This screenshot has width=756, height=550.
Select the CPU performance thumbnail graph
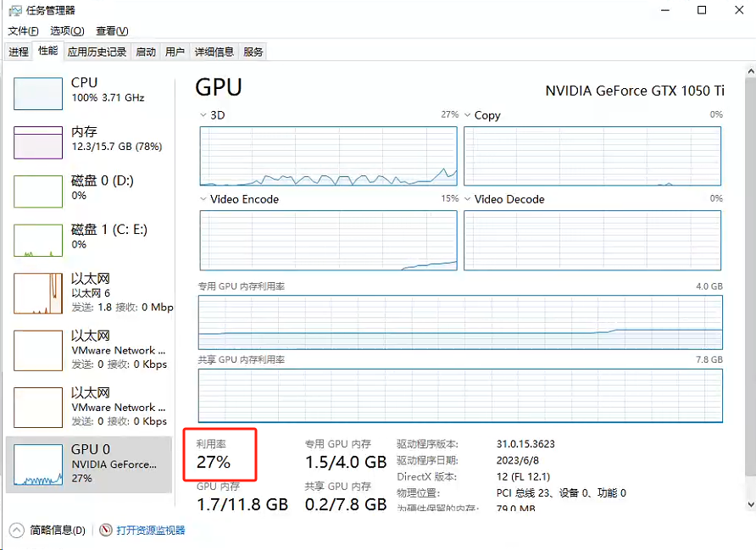point(38,93)
